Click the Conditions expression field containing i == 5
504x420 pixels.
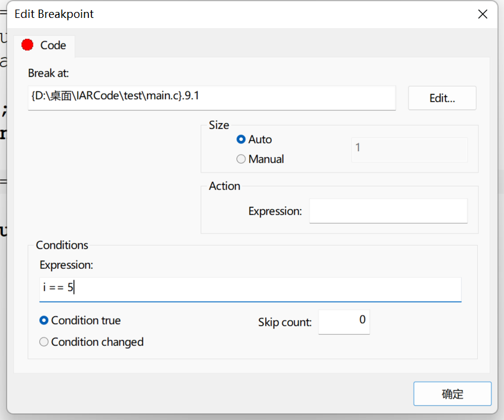(250, 290)
